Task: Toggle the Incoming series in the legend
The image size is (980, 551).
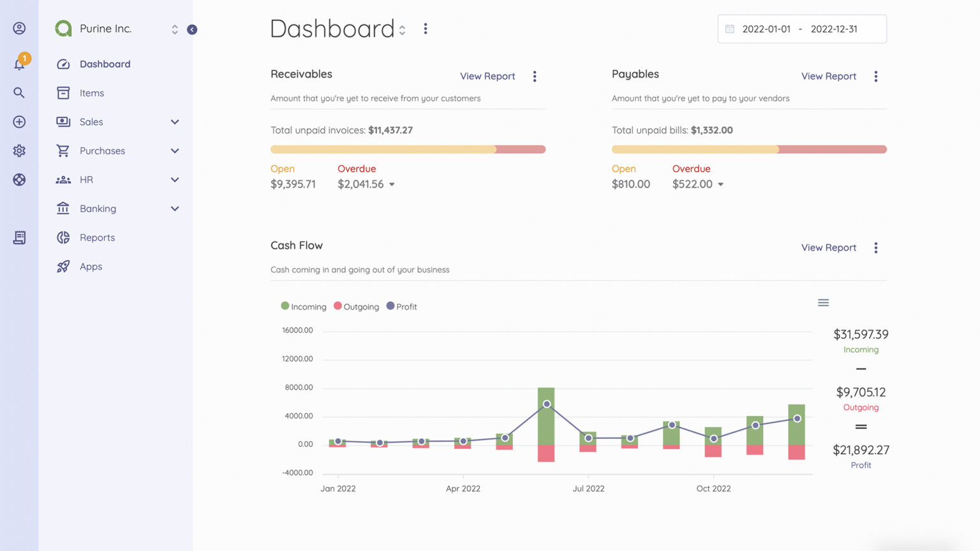Action: point(303,306)
